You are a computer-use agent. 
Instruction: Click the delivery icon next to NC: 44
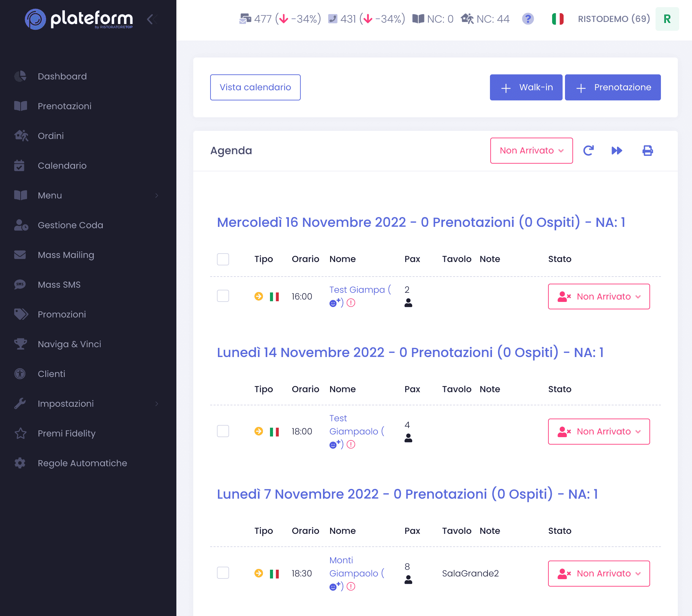(467, 19)
